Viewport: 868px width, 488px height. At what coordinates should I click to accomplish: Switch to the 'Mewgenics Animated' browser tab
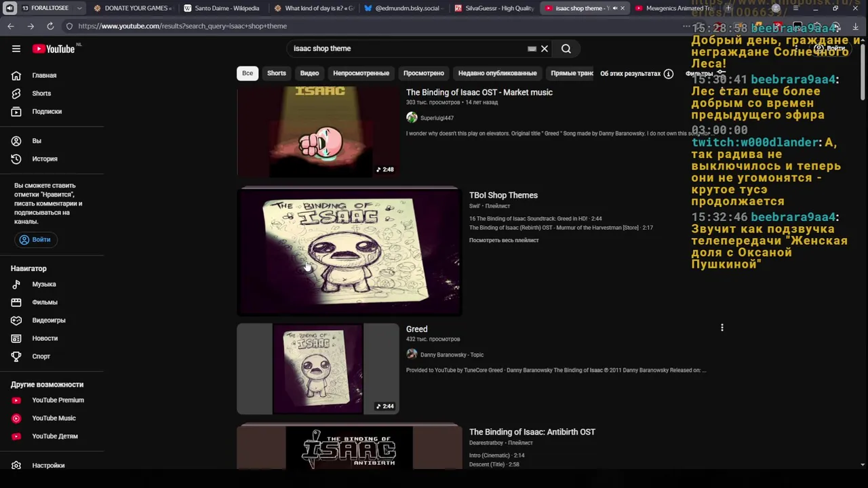(x=673, y=8)
